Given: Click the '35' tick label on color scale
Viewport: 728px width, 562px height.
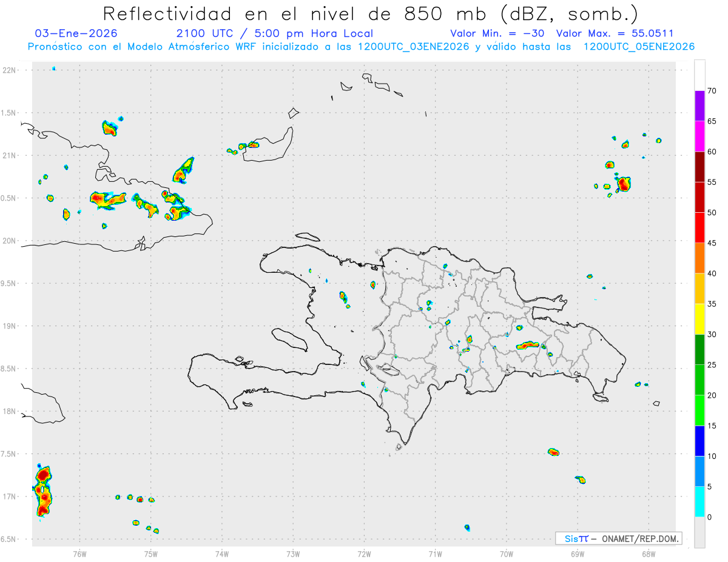Looking at the screenshot, I should point(712,304).
